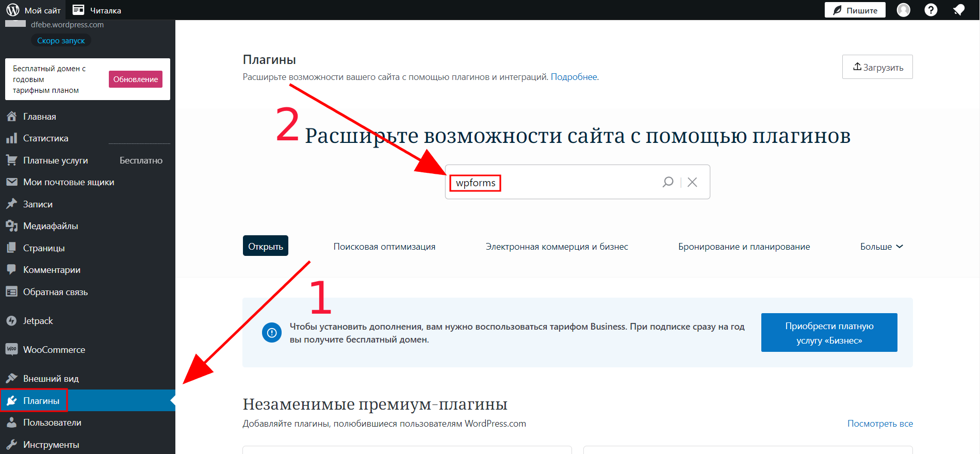Viewport: 980px width, 454px height.
Task: Open Комментарии in the sidebar
Action: [x=52, y=270]
